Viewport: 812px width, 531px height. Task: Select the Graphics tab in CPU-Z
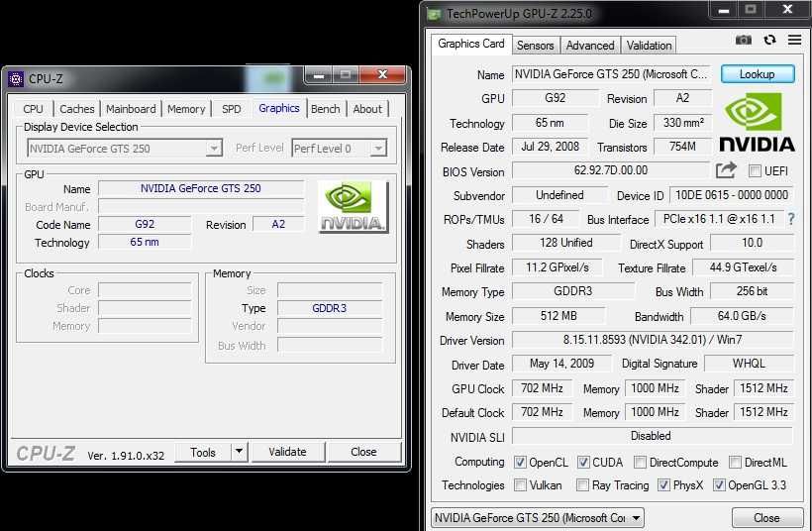(279, 108)
